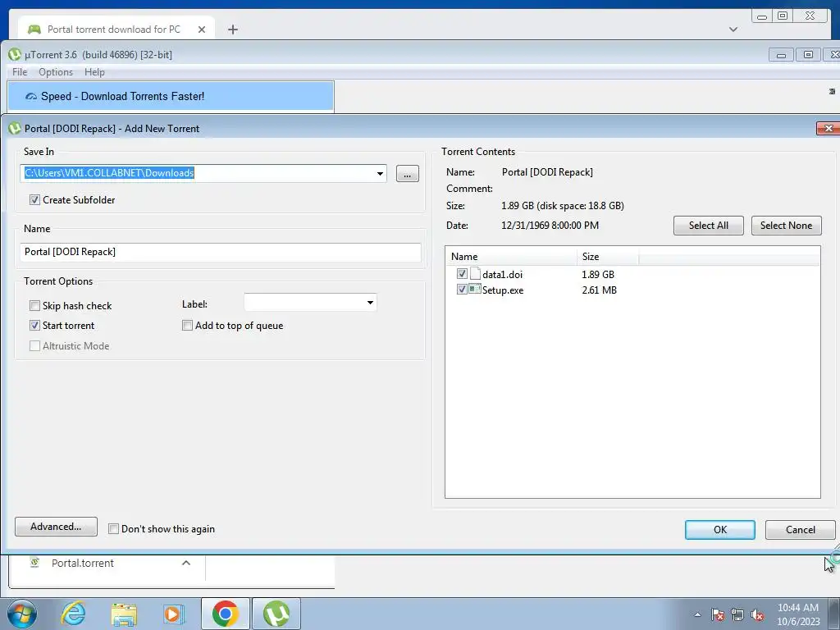Launch Internet Explorer from the taskbar
This screenshot has width=840, height=630.
[x=73, y=614]
